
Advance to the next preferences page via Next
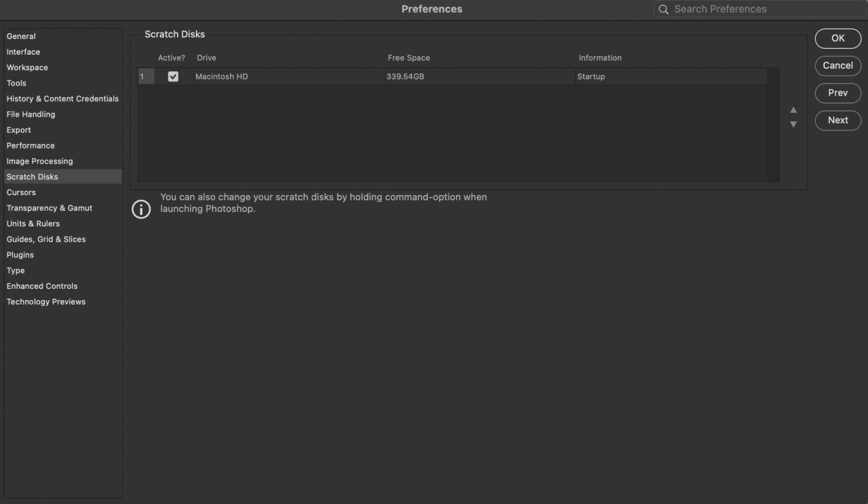tap(837, 120)
